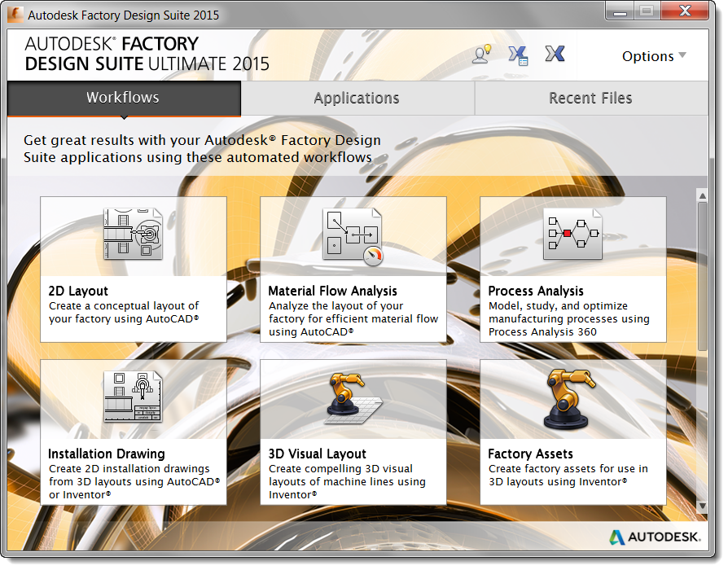728x570 pixels.
Task: Click the Factory Assets robot arm icon
Action: coord(570,399)
